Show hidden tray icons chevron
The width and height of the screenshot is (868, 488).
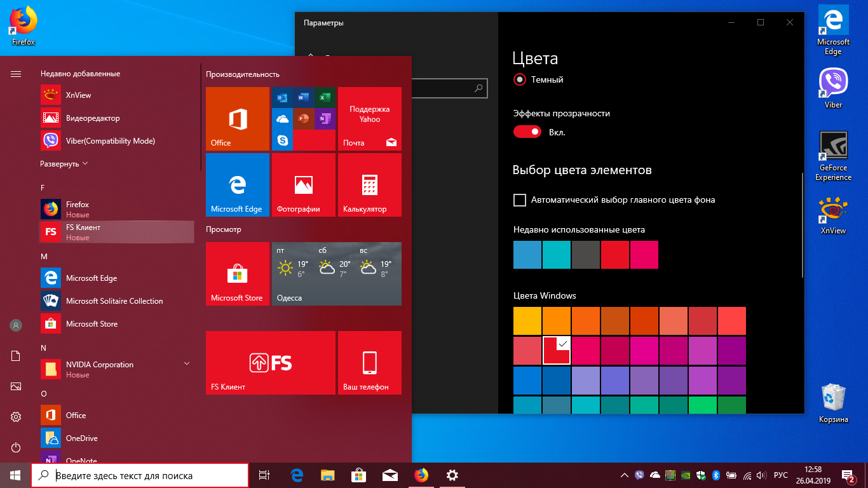tap(625, 475)
